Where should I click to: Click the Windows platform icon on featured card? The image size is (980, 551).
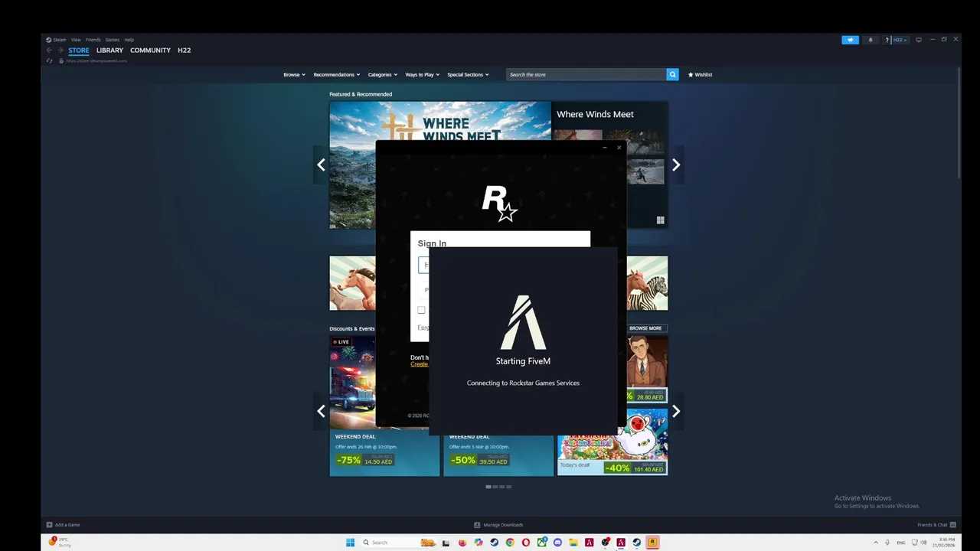(660, 220)
